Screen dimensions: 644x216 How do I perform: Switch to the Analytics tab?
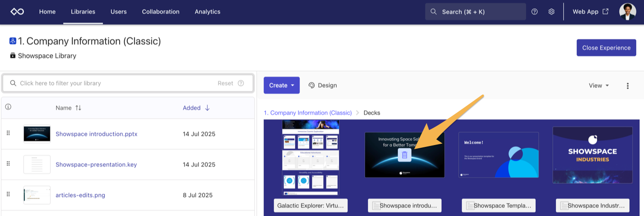coord(207,12)
